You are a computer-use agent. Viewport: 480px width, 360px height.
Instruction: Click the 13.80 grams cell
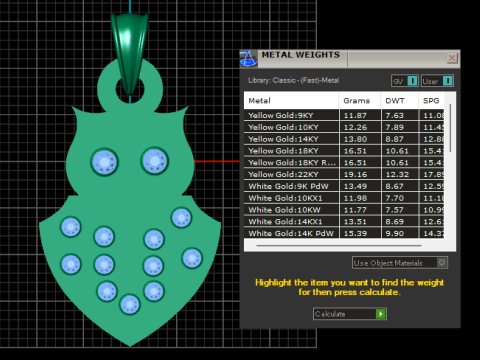click(x=360, y=139)
